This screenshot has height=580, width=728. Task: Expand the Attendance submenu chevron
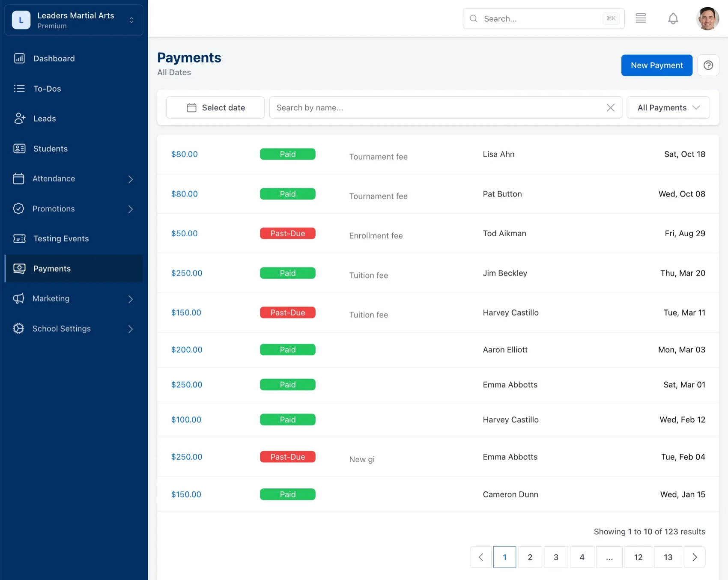(131, 179)
